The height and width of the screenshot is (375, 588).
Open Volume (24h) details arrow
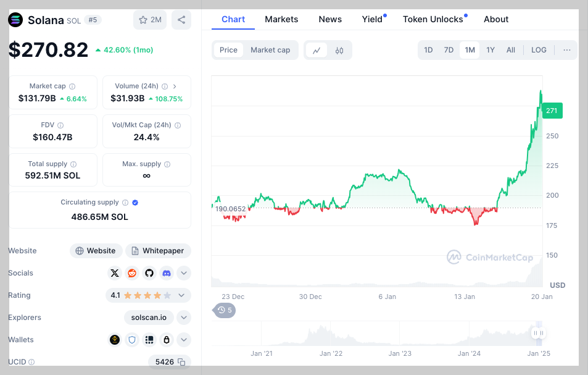tap(175, 86)
